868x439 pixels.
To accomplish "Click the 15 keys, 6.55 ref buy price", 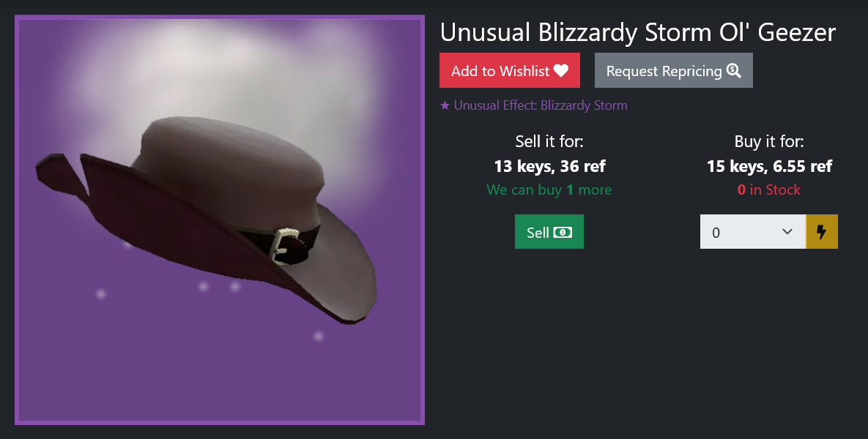I will click(x=769, y=166).
